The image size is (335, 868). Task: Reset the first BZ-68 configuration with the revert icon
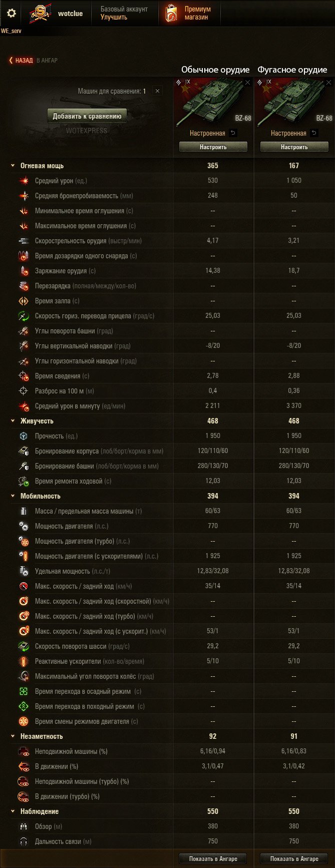click(233, 133)
